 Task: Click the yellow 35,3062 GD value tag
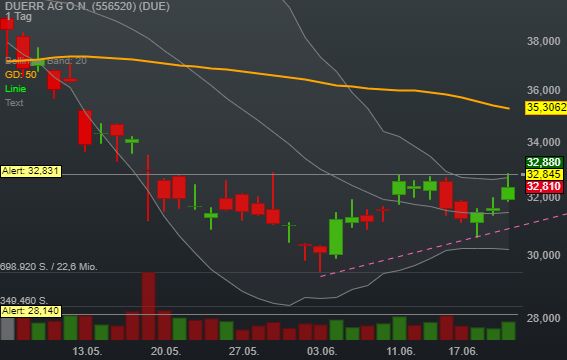(546, 107)
